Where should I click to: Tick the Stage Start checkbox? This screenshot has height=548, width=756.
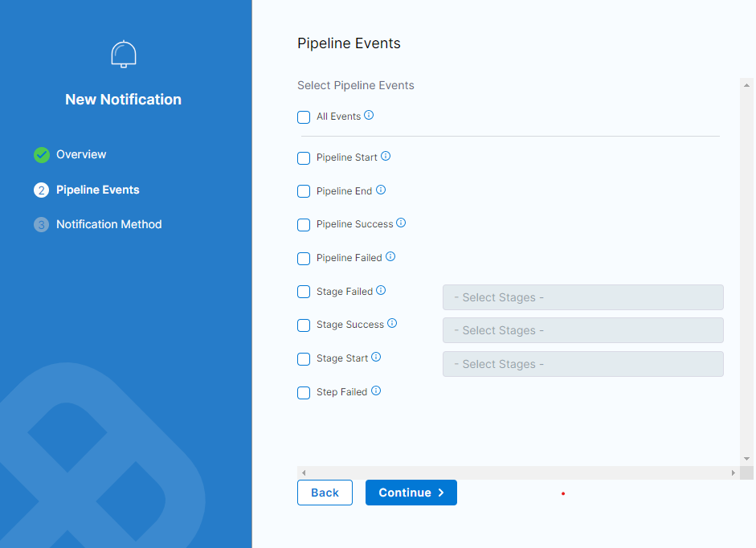304,359
